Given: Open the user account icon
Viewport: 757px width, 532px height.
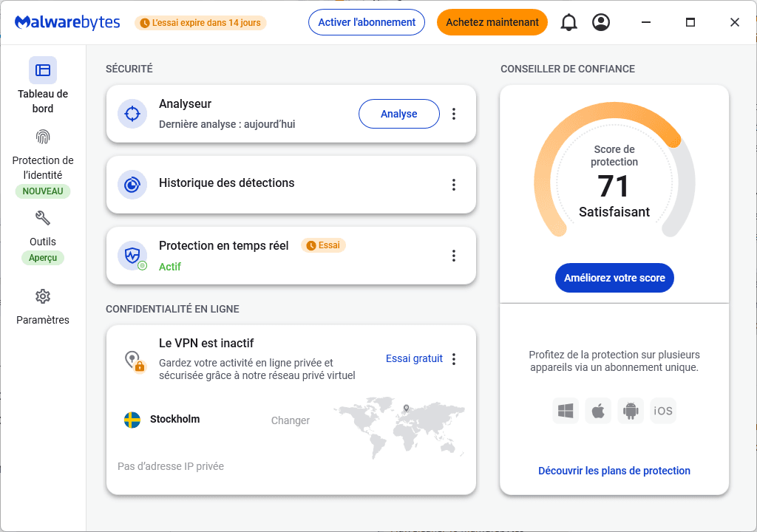Looking at the screenshot, I should coord(600,22).
